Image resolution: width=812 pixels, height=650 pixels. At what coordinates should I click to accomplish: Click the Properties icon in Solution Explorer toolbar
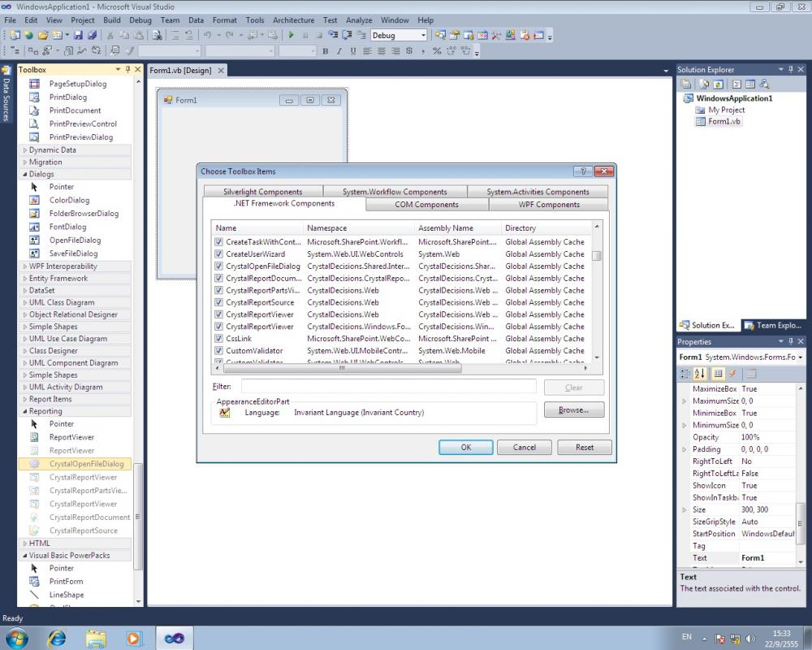[x=686, y=84]
